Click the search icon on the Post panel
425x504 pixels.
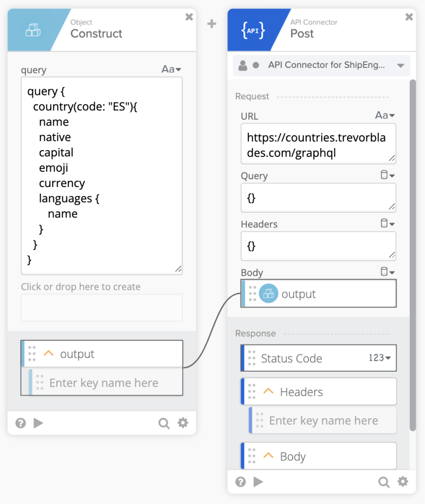[x=383, y=482]
